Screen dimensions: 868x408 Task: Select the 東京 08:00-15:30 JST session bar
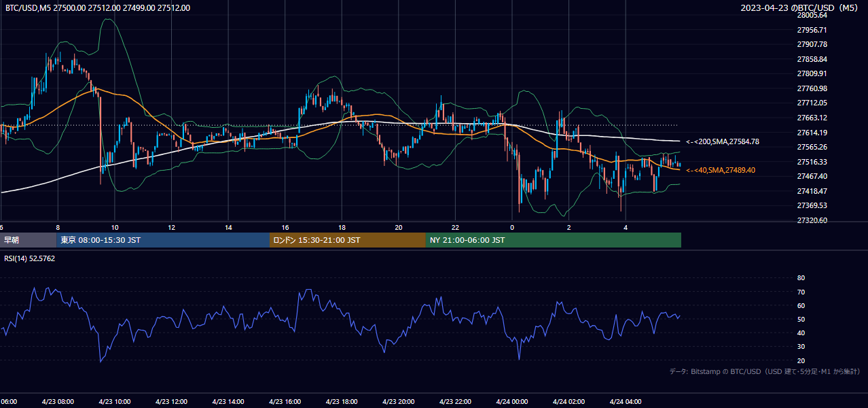pyautogui.click(x=163, y=240)
